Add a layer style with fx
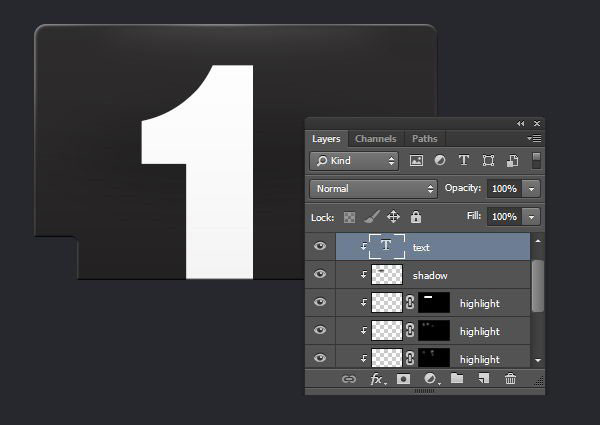Screen dimensions: 600x425 (x=377, y=379)
